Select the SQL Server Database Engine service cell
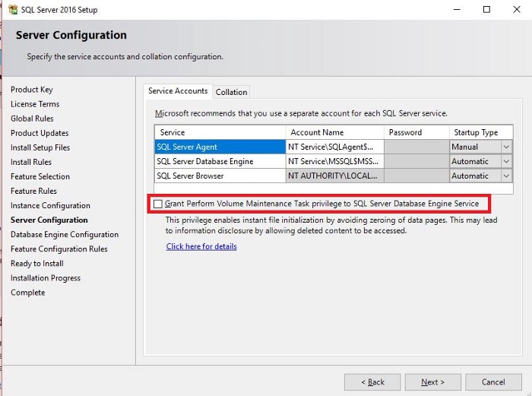 [220, 162]
